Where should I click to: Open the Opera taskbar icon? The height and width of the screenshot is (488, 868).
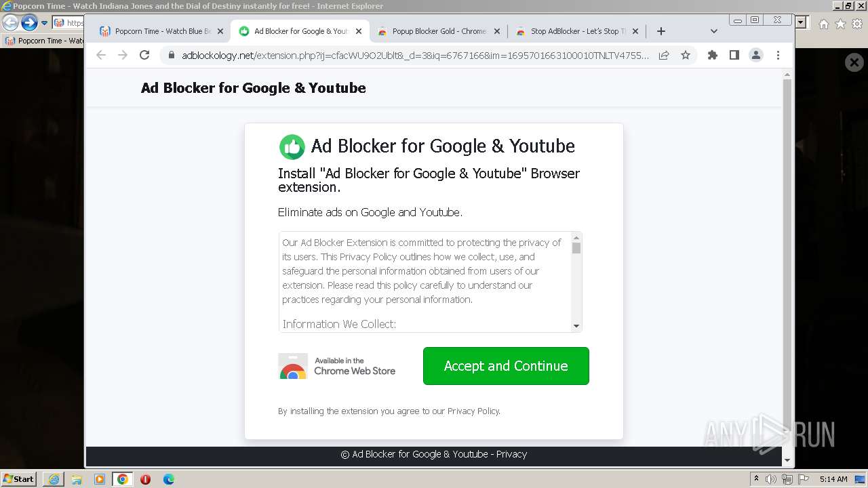coord(145,479)
